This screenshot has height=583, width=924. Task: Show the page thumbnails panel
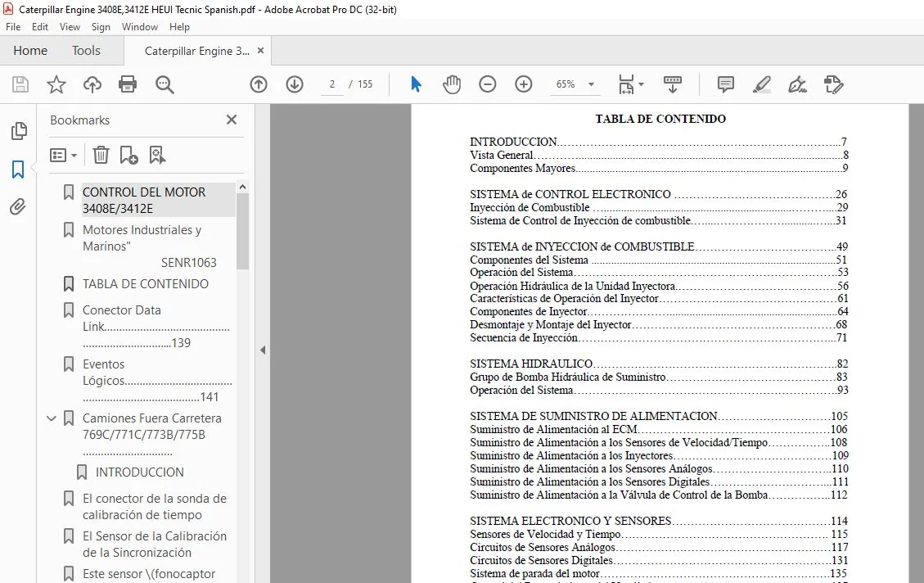(x=19, y=131)
